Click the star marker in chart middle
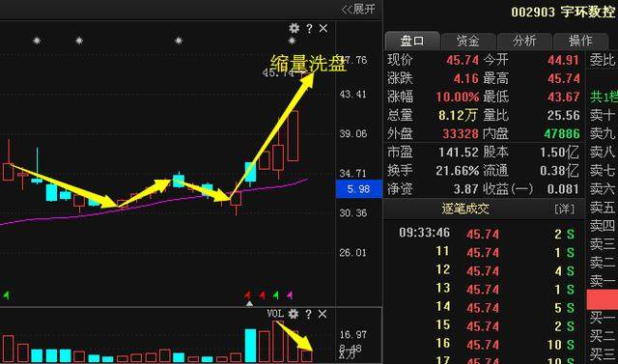618x364 pixels. (x=179, y=41)
